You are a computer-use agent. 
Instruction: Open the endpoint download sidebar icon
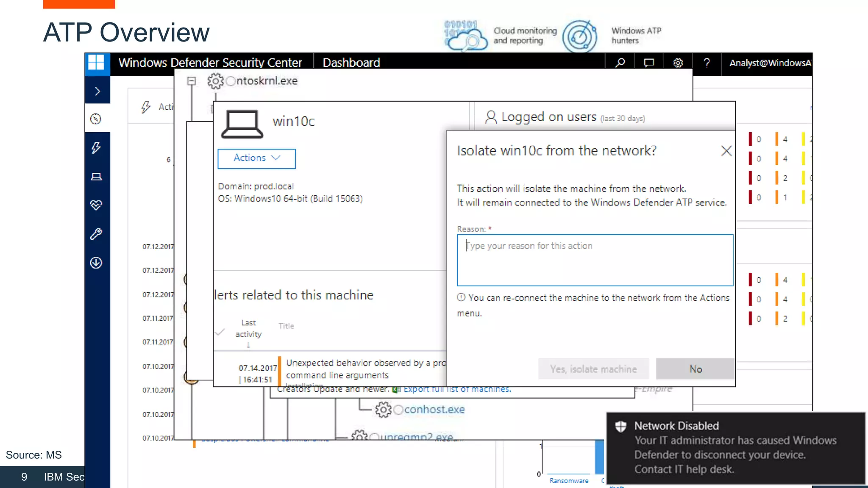[x=96, y=263]
